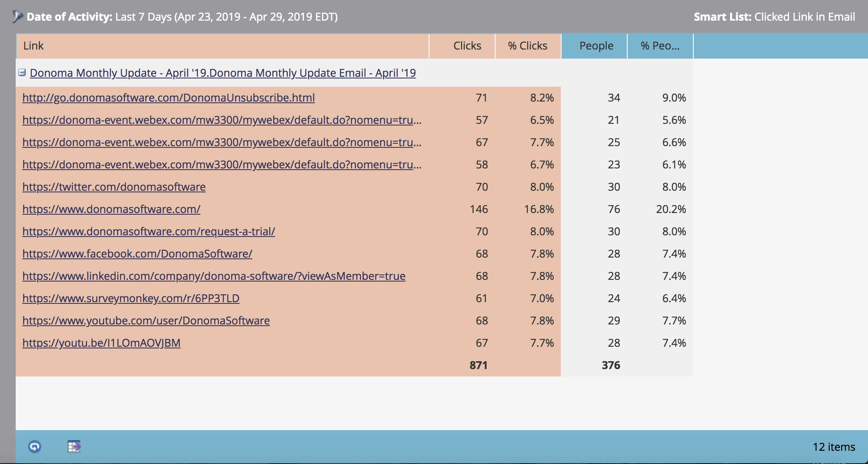Viewport: 868px width, 464px height.
Task: Click the filter icon beside Date of Activity
Action: (18, 17)
